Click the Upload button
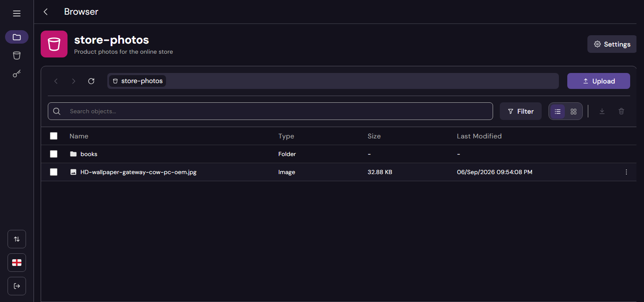 pyautogui.click(x=599, y=81)
